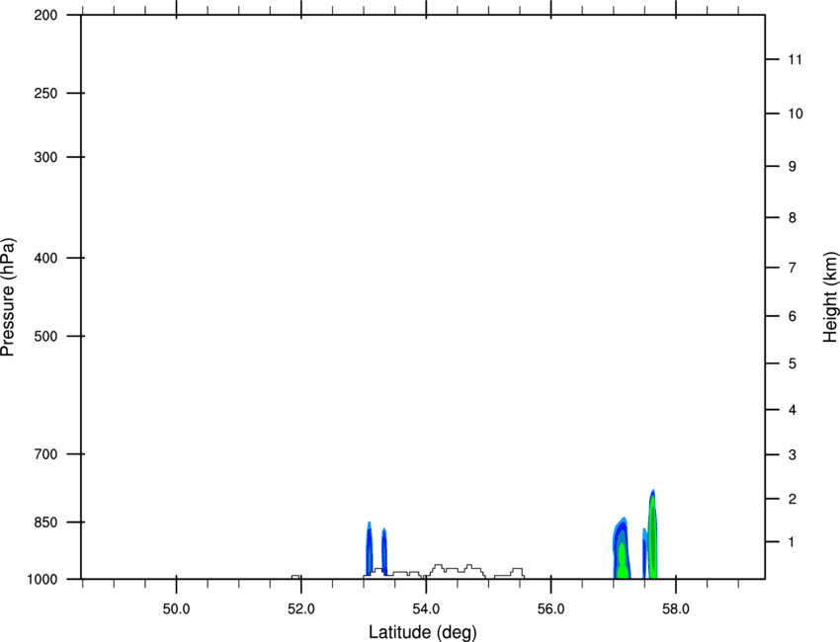Image resolution: width=840 pixels, height=642 pixels.
Task: Click the 5 km height label
Action: click(x=793, y=364)
